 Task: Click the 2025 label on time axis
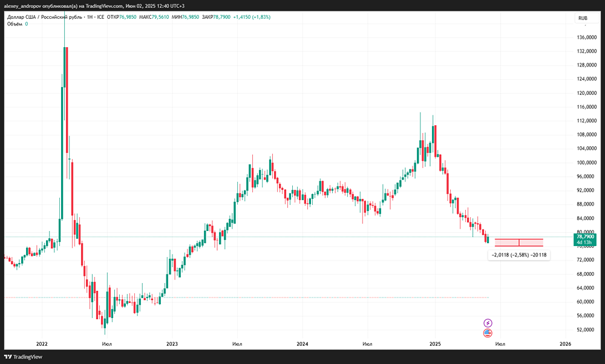pos(435,344)
